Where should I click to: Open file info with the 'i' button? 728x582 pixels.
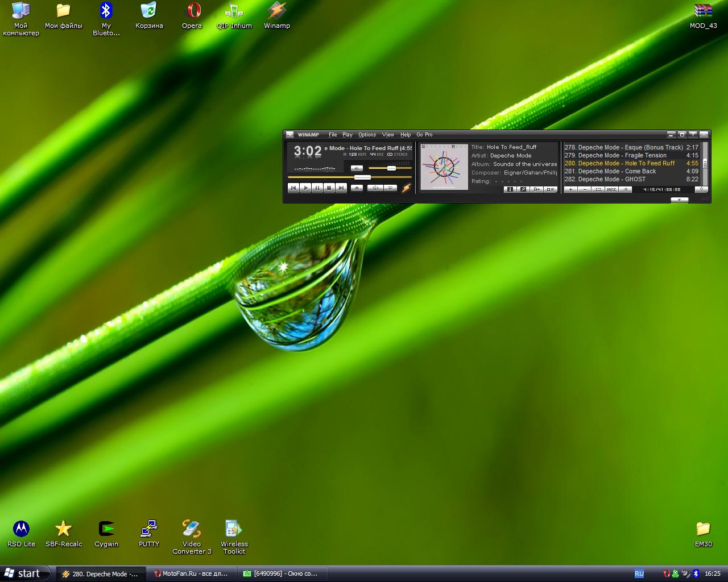pyautogui.click(x=510, y=189)
